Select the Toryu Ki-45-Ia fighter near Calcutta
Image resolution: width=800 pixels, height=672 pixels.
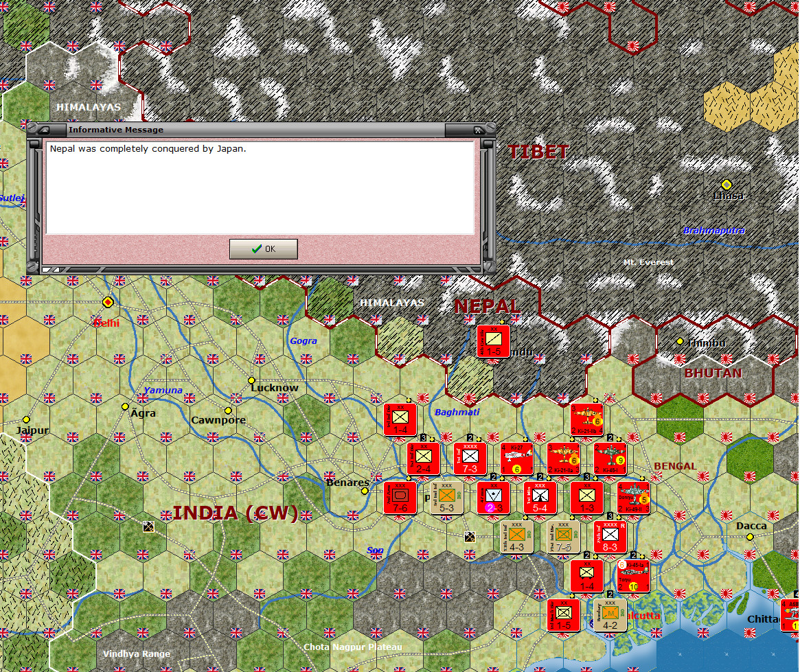(x=632, y=576)
